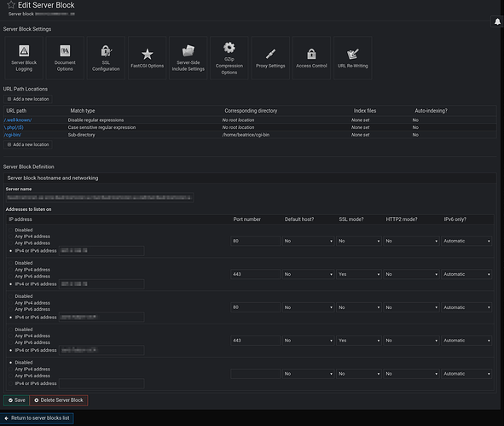Open FastCGI Options star icon

point(148,58)
